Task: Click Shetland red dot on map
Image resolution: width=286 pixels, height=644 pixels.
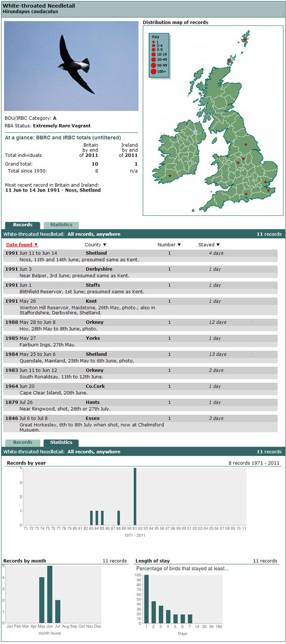Action: [245, 40]
